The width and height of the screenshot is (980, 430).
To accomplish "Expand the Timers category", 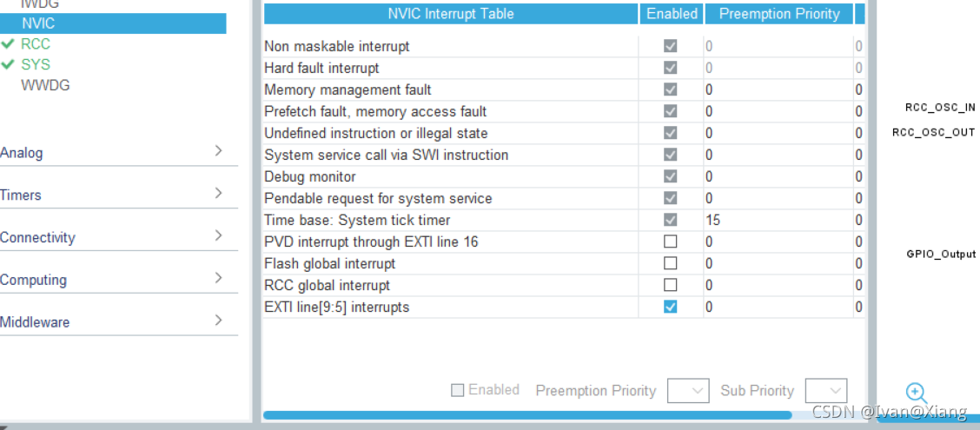I will (119, 195).
